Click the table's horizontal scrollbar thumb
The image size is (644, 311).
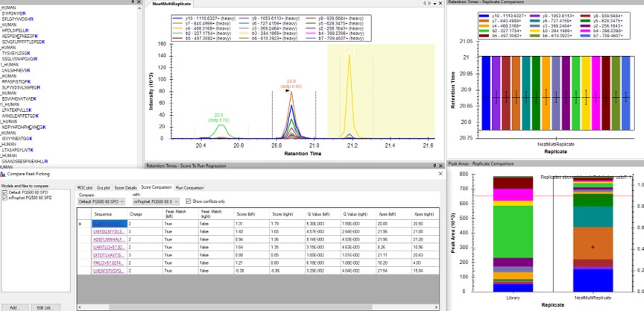(x=241, y=307)
